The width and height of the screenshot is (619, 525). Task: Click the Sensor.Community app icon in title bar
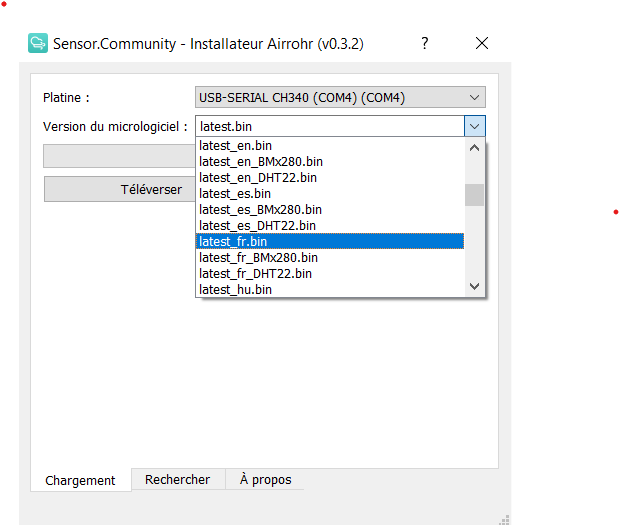[38, 43]
